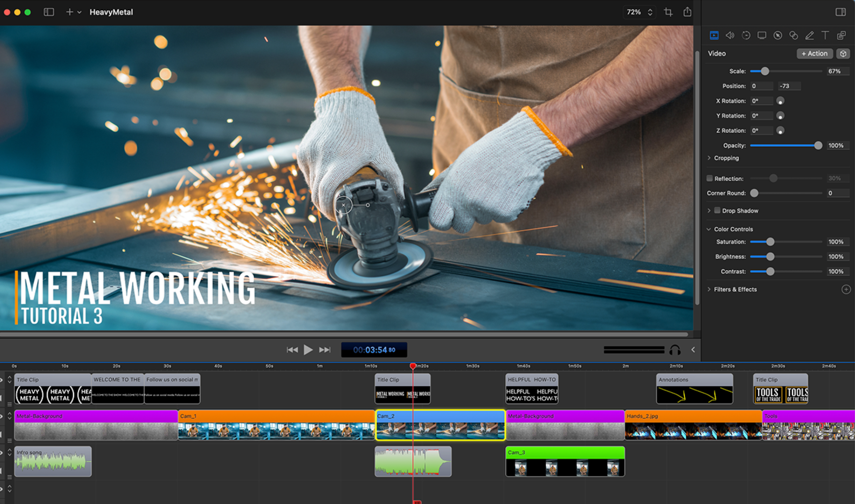Select the Touch Callout inspector icon
This screenshot has width=855, height=504.
click(x=793, y=35)
